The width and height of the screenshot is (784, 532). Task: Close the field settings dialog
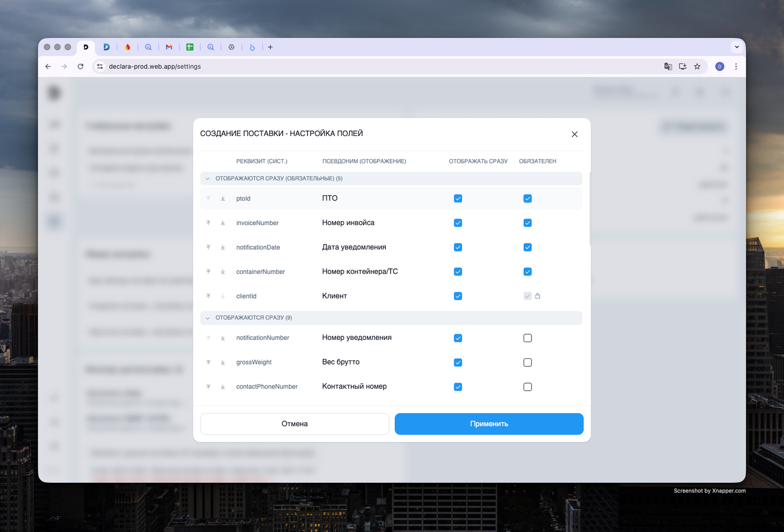click(575, 134)
